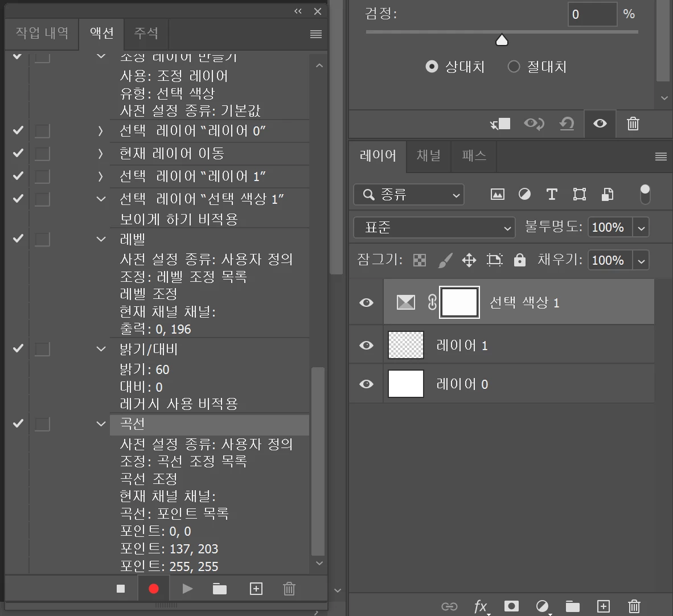Create new action in Actions panel

[256, 589]
